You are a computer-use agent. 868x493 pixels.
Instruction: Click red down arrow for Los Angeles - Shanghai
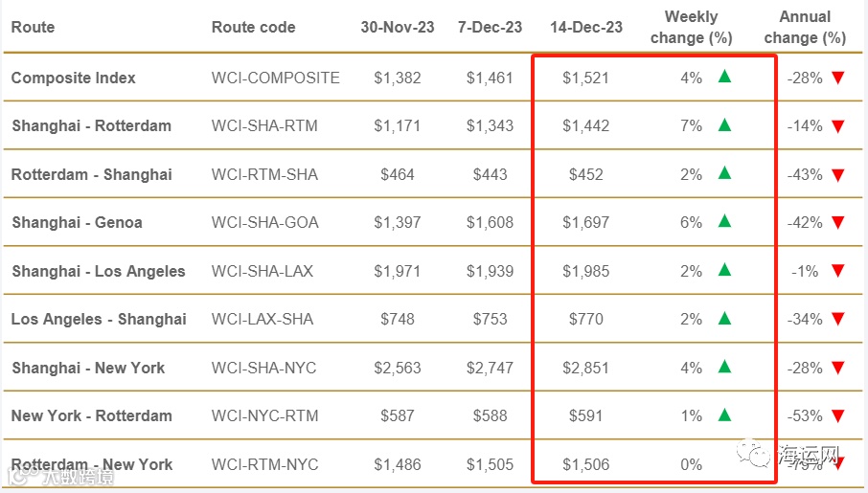(837, 320)
